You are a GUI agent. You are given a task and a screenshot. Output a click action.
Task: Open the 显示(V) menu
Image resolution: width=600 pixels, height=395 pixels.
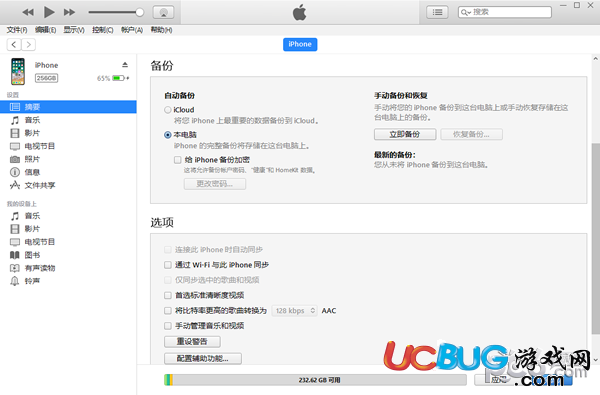tap(74, 30)
